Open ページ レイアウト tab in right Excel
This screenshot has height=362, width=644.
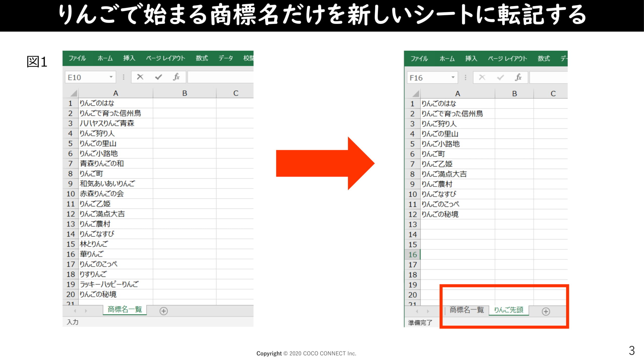507,59
